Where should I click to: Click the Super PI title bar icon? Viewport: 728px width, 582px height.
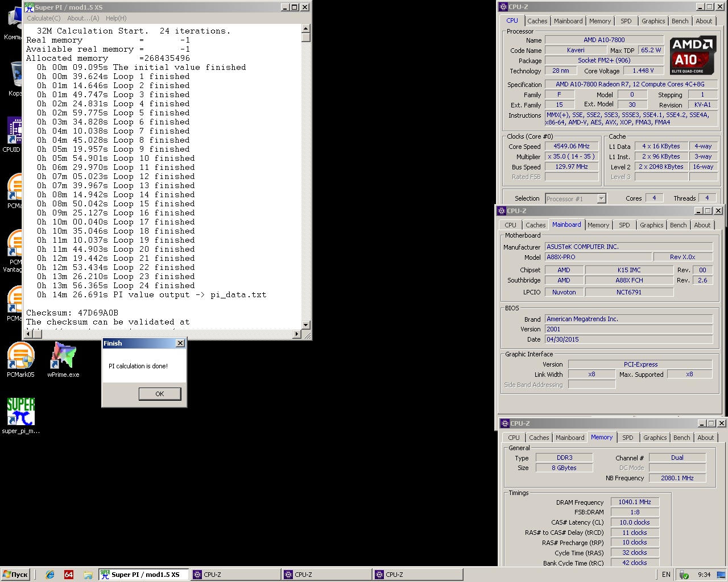coord(29,7)
